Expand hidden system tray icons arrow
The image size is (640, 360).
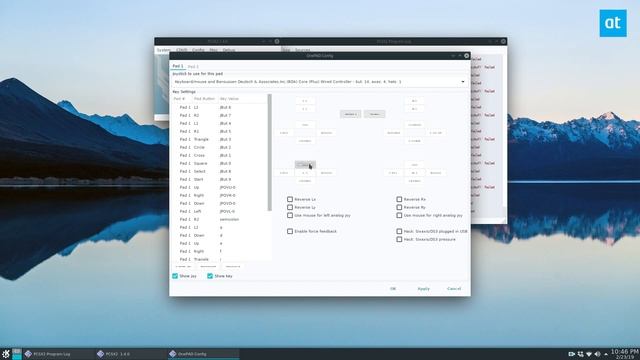(606, 354)
